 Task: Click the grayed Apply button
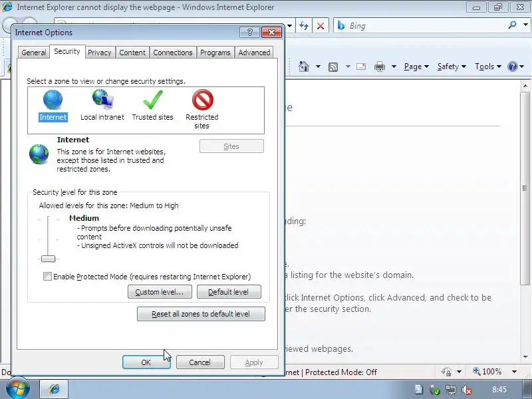254,362
